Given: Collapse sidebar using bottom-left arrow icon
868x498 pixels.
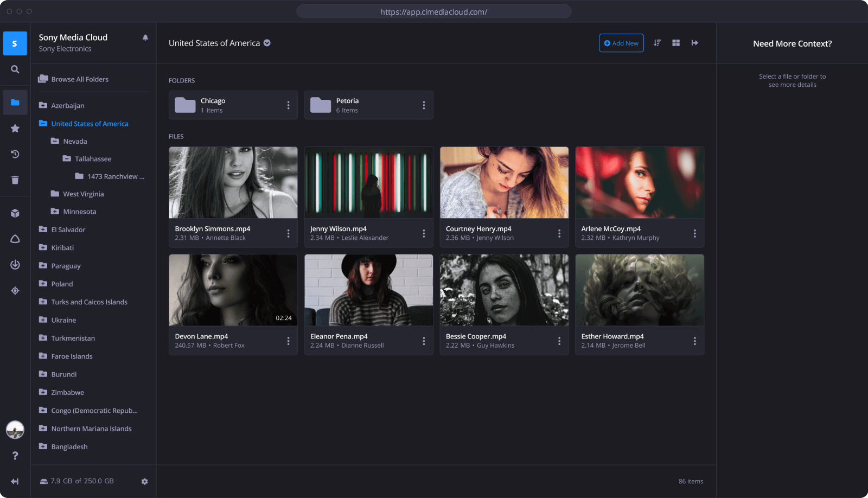Looking at the screenshot, I should coord(15,482).
